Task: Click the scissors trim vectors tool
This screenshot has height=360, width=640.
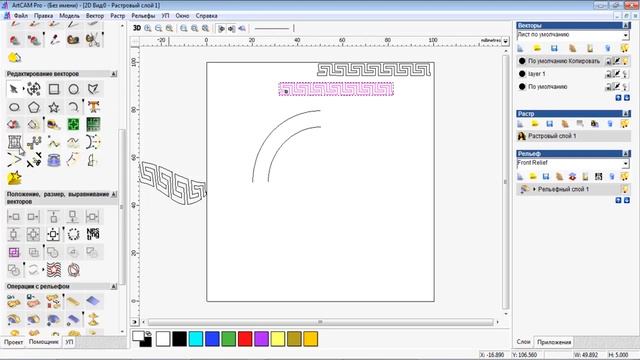Action: tap(34, 160)
